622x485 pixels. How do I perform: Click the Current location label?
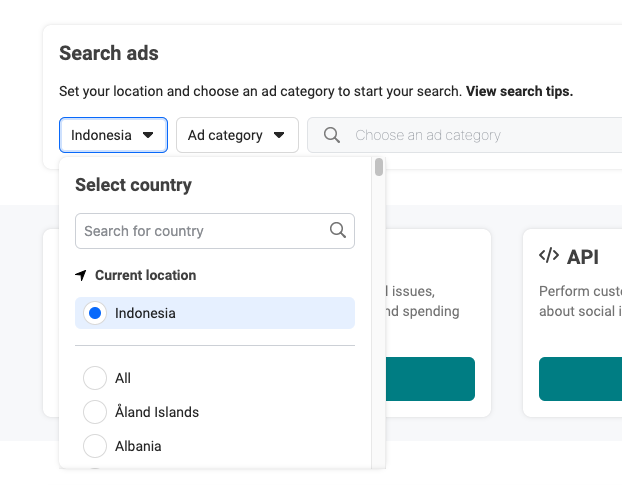click(x=145, y=275)
